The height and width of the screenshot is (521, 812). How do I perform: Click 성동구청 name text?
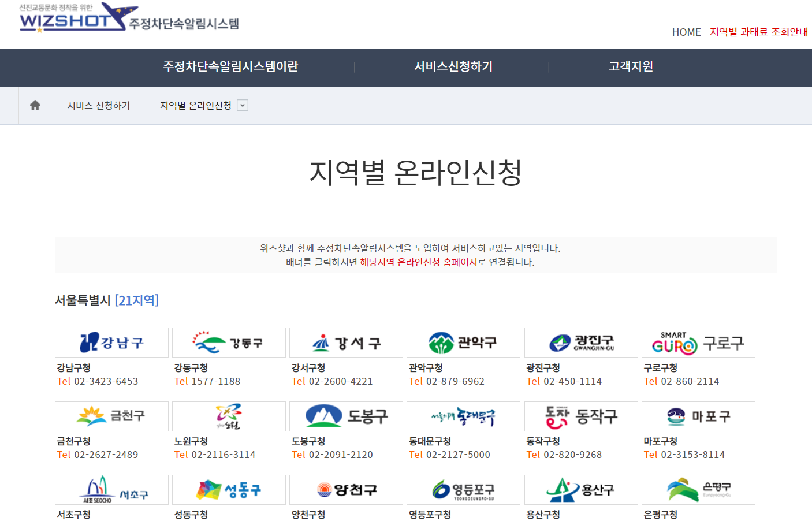(191, 515)
